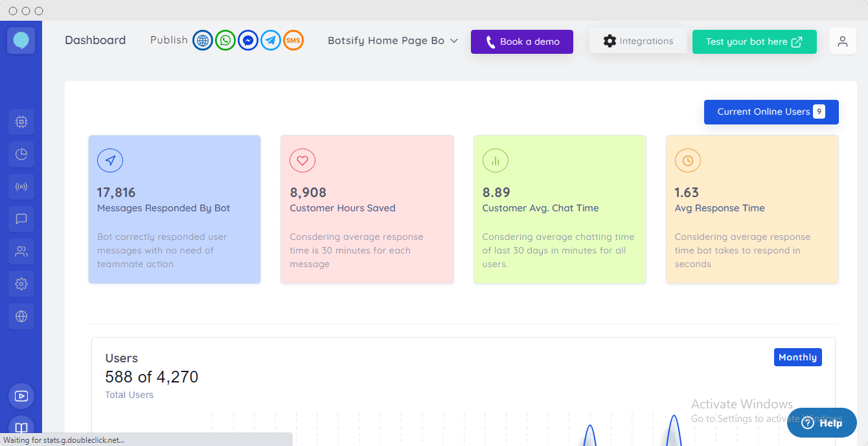Image resolution: width=868 pixels, height=446 pixels.
Task: Click the Botsify logo in sidebar
Action: [x=21, y=41]
